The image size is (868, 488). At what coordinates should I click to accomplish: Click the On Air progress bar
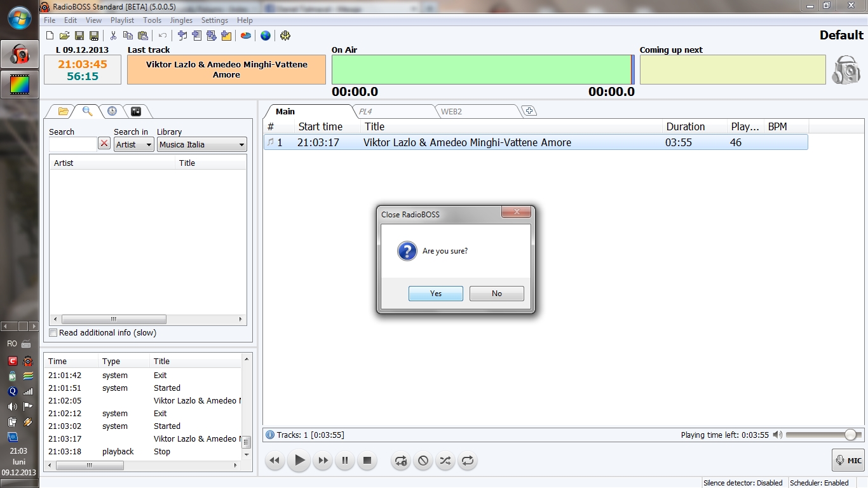[x=483, y=70]
